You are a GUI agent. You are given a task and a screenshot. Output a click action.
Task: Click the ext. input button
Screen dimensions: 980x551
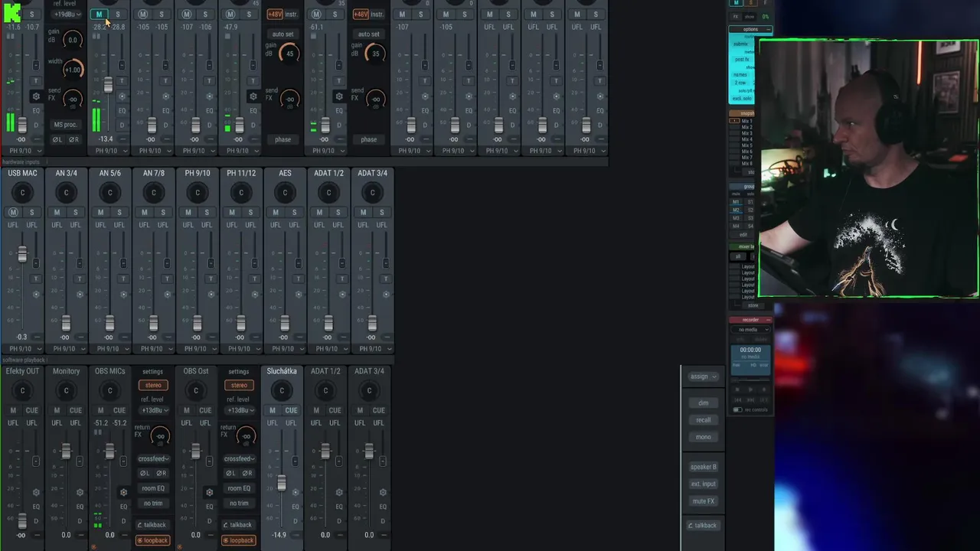click(704, 484)
